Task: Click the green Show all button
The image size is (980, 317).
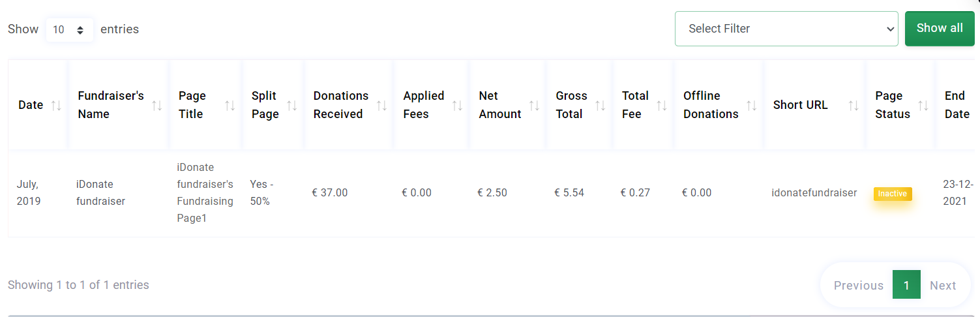Action: click(x=940, y=28)
